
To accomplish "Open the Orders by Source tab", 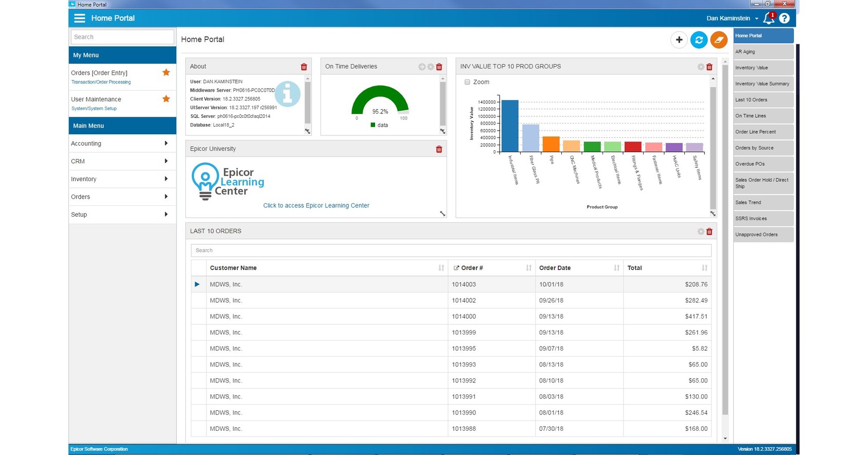I will [764, 148].
